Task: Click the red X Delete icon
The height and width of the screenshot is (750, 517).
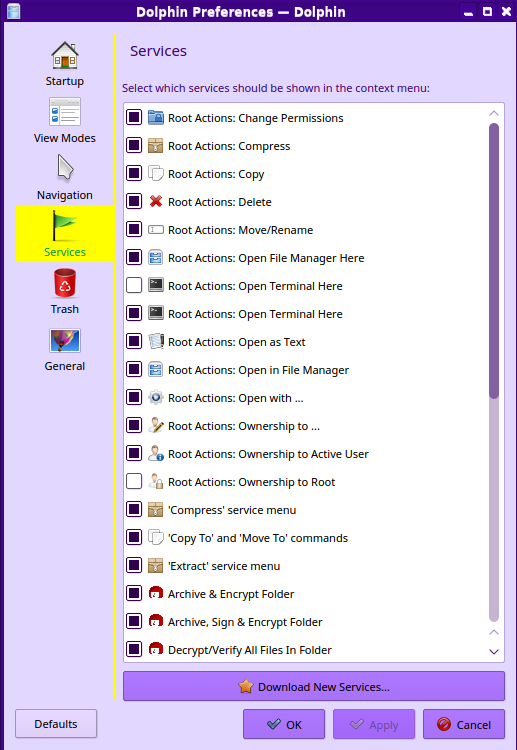Action: pos(156,201)
